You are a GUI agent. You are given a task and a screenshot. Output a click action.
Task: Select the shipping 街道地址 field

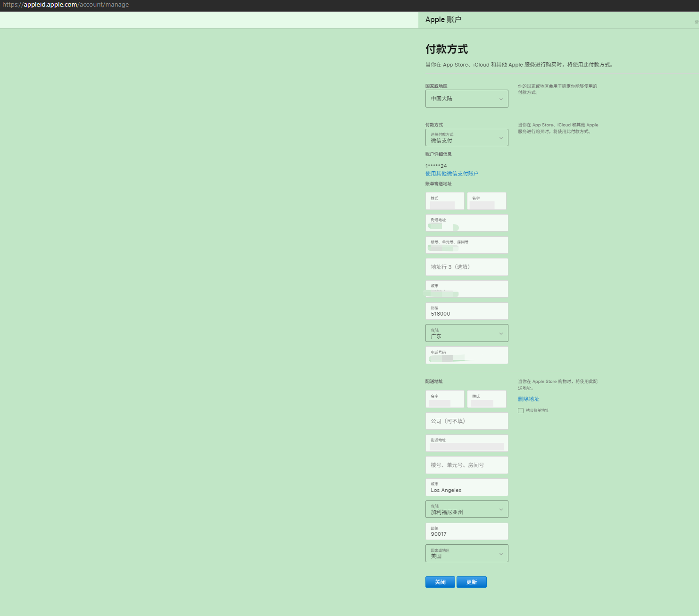click(x=466, y=443)
